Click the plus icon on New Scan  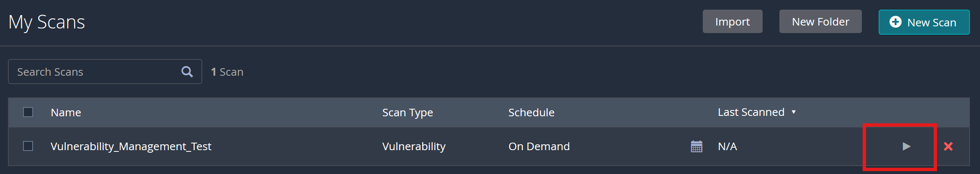(x=895, y=22)
